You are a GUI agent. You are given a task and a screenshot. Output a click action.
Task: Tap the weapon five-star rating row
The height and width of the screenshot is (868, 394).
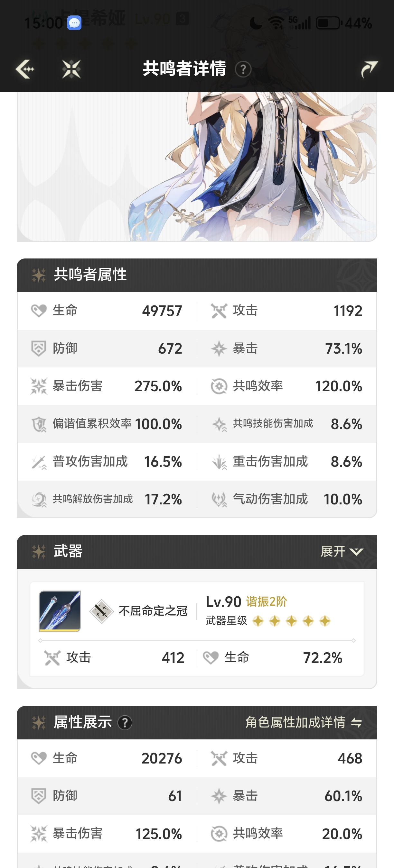coord(291,621)
